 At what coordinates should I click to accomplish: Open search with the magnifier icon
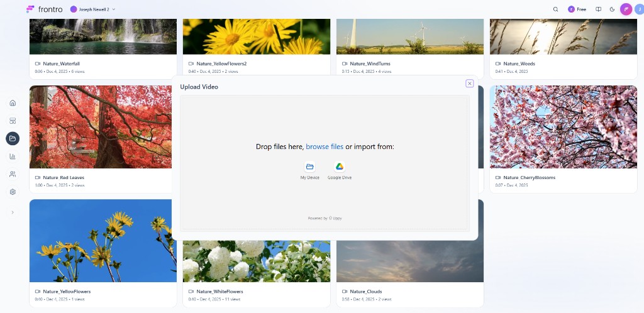pyautogui.click(x=556, y=9)
